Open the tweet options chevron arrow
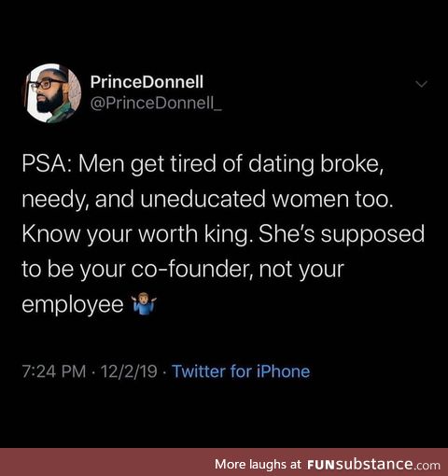Image resolution: width=448 pixels, height=476 pixels. coord(422,84)
